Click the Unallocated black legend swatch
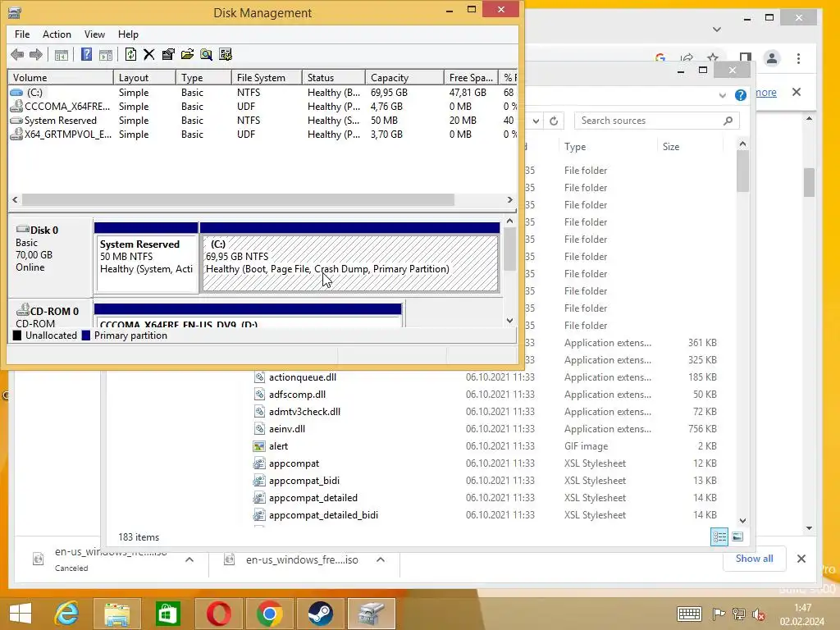Image resolution: width=840 pixels, height=630 pixels. point(17,336)
